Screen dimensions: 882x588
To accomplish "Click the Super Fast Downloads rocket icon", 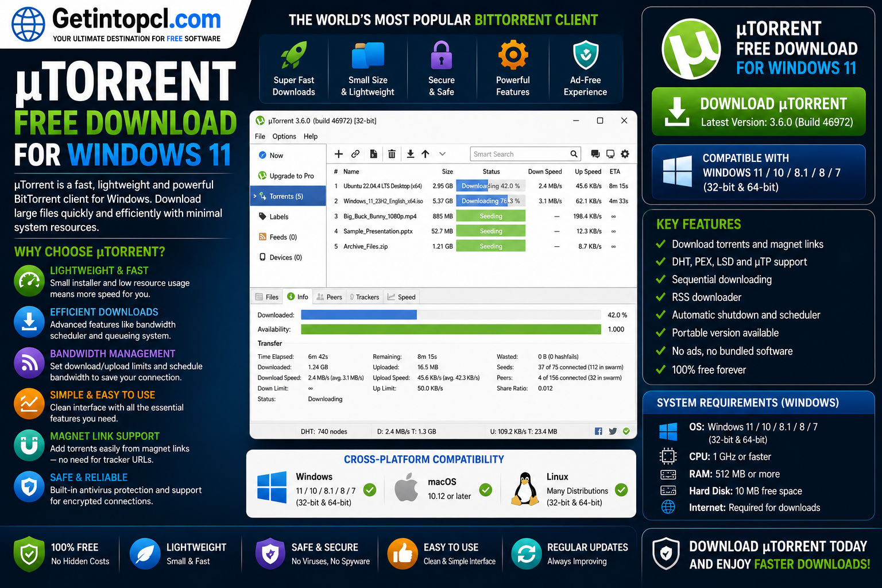I will (293, 55).
